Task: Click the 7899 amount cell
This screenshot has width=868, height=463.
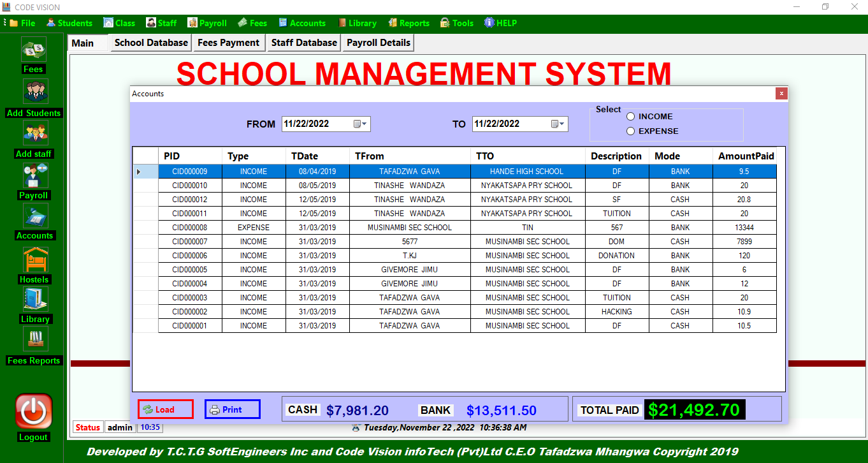Action: pyautogui.click(x=744, y=242)
